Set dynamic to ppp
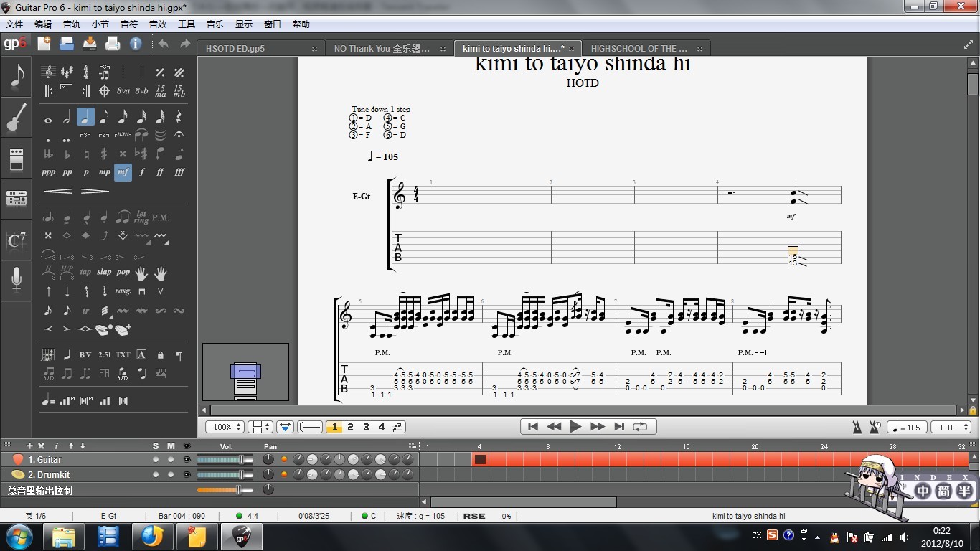 click(48, 172)
